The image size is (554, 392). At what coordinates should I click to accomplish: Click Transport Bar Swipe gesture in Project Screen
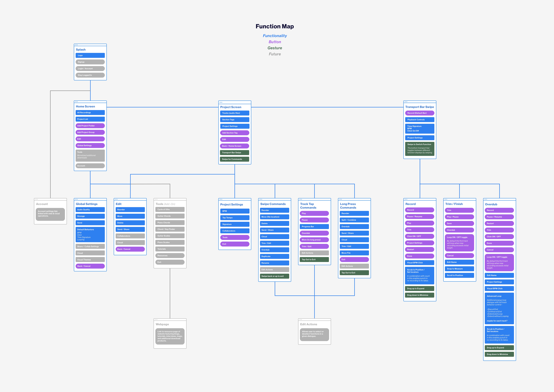point(235,153)
